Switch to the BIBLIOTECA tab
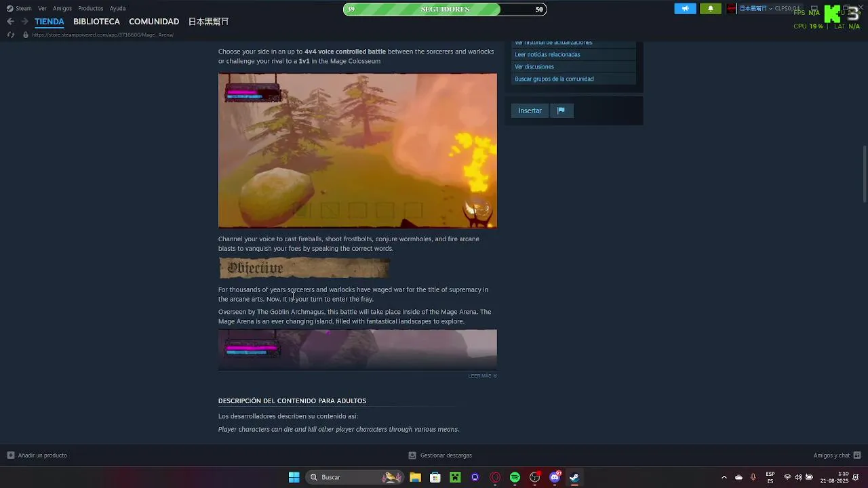This screenshot has width=868, height=488. tap(96, 22)
